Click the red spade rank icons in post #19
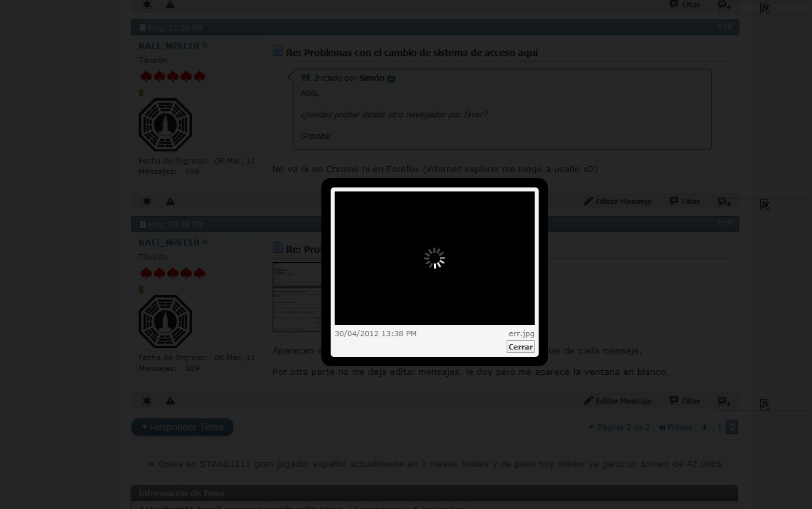 point(172,274)
